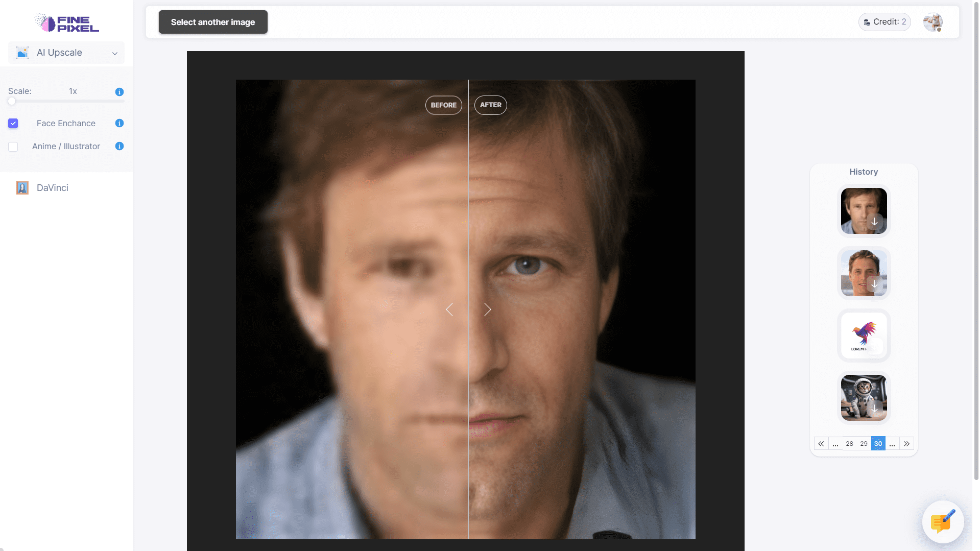Click the info icon next to Scale
This screenshot has width=980, height=551.
click(119, 92)
